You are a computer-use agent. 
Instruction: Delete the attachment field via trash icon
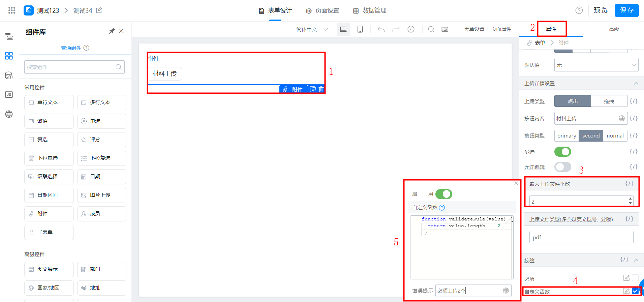click(321, 89)
